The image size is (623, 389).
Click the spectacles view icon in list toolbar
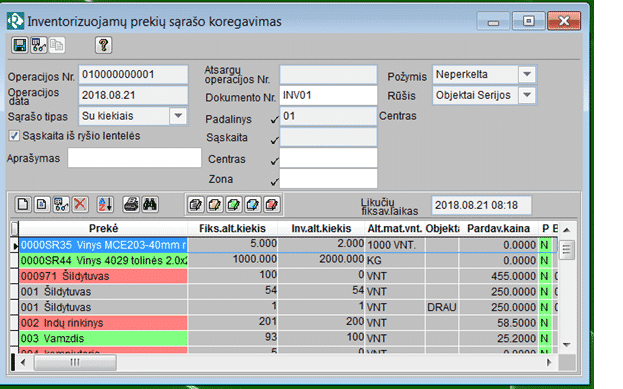tap(60, 205)
